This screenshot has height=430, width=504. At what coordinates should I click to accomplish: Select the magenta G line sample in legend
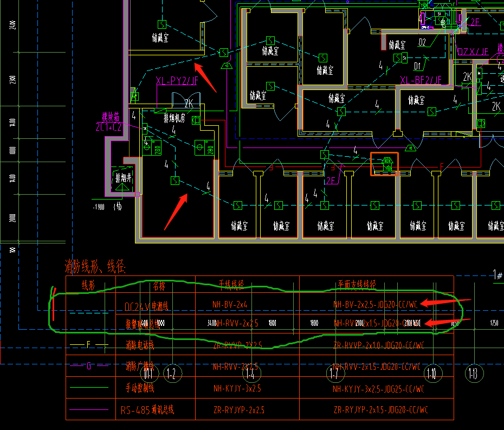pyautogui.click(x=89, y=365)
